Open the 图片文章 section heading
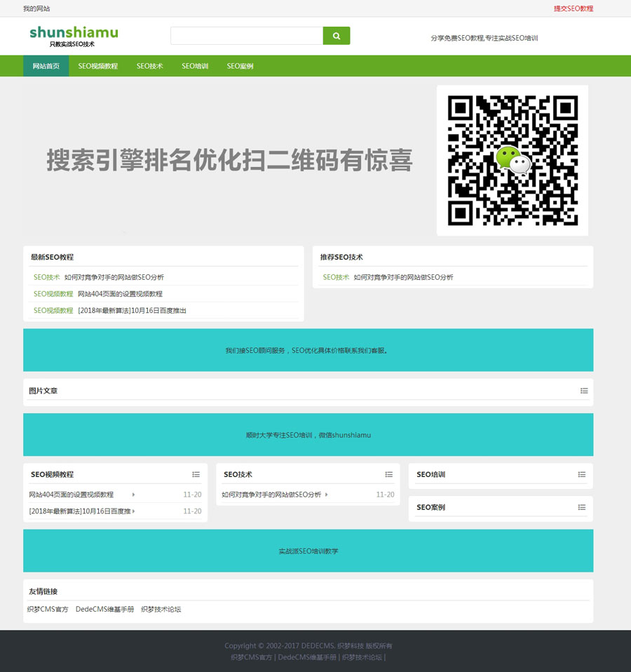 pyautogui.click(x=43, y=391)
